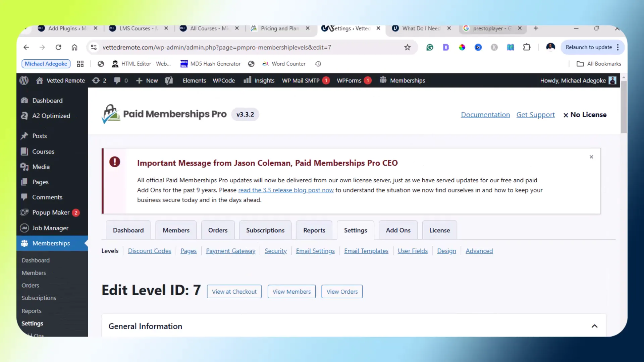The width and height of the screenshot is (644, 362).
Task: Open WP Mail SMTP in admin bar
Action: click(x=306, y=80)
